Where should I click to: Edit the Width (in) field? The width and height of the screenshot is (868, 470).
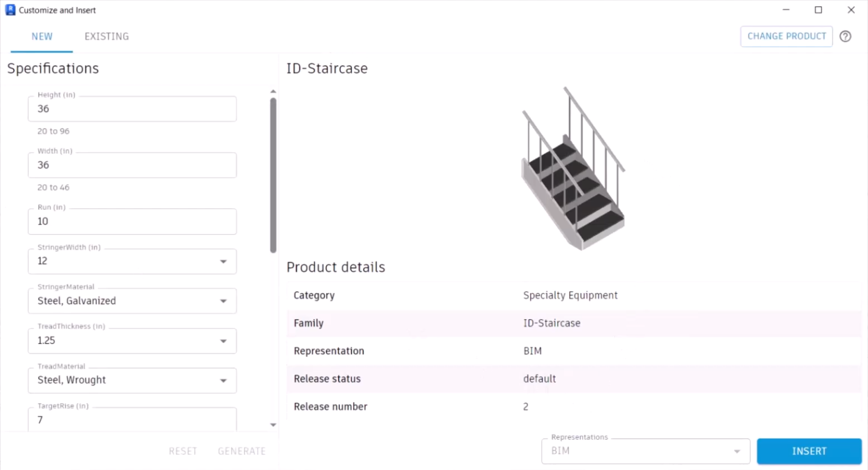[132, 165]
